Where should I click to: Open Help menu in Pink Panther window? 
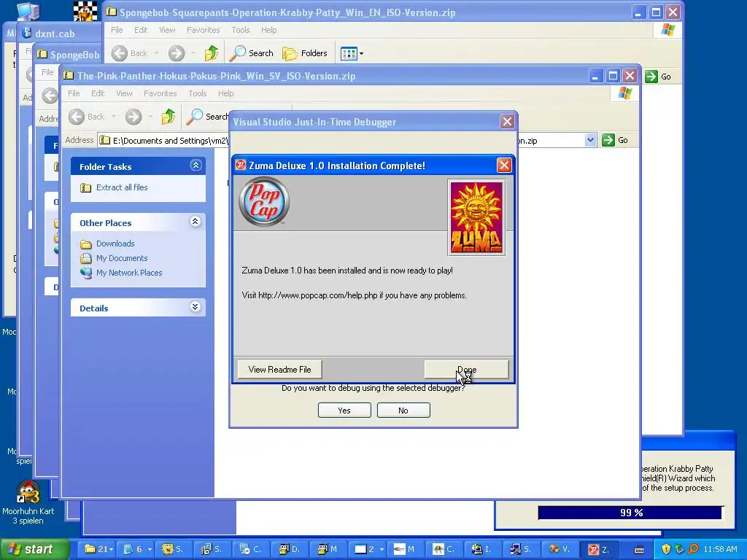click(226, 93)
